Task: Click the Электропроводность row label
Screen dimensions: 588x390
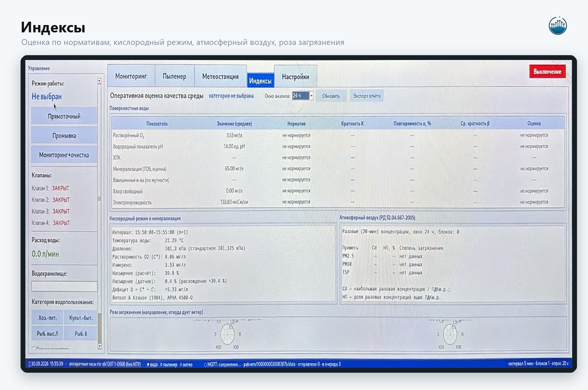Action: pyautogui.click(x=132, y=202)
